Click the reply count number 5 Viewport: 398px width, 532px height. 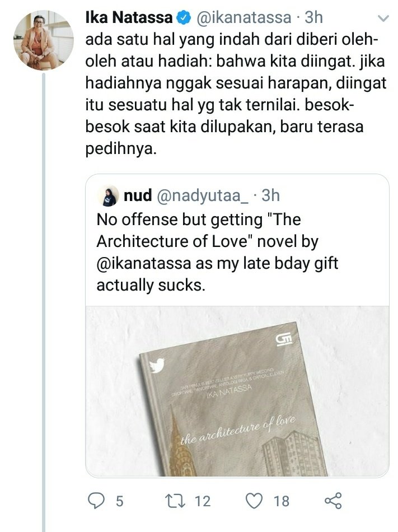119,501
